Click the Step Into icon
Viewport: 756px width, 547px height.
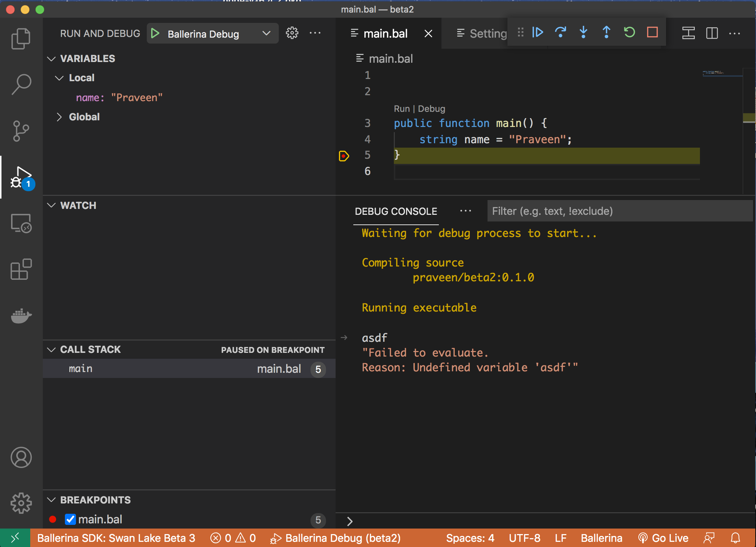[x=583, y=32]
